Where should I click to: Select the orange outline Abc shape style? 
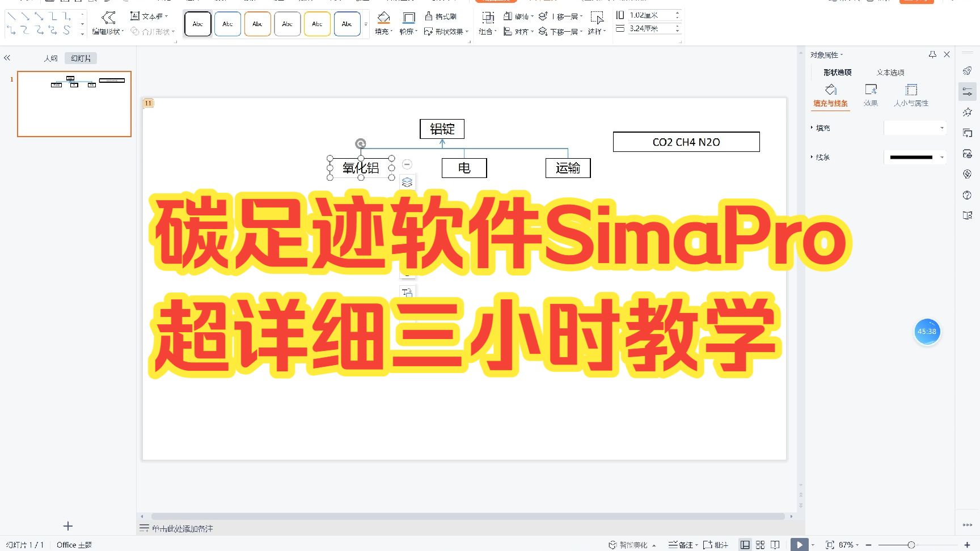click(x=257, y=24)
